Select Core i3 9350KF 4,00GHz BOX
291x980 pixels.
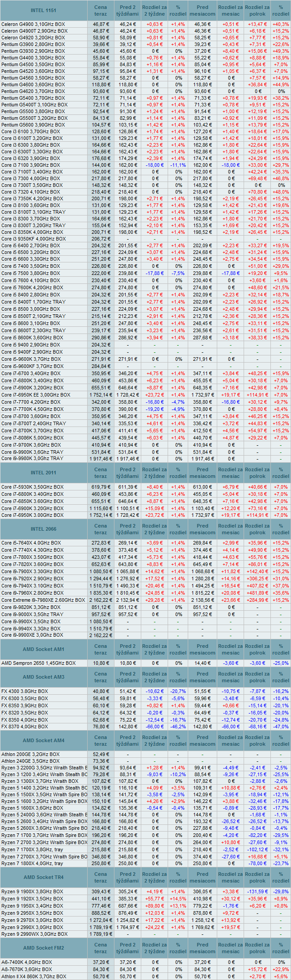point(34,239)
